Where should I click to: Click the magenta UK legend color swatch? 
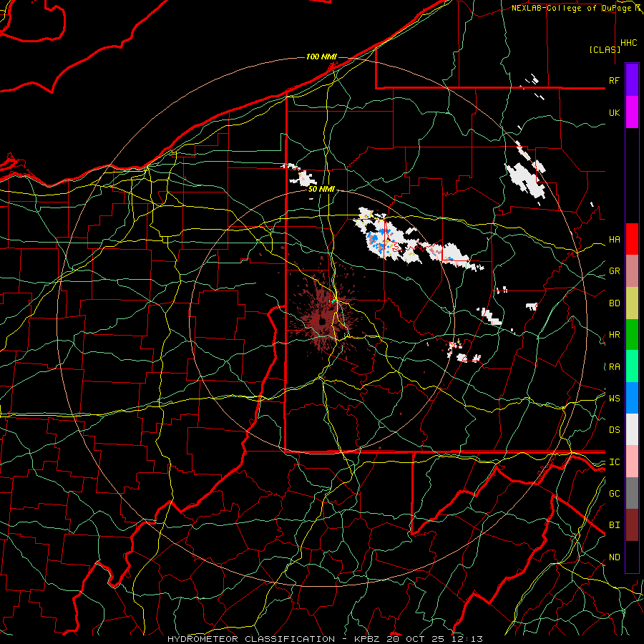coord(632,112)
